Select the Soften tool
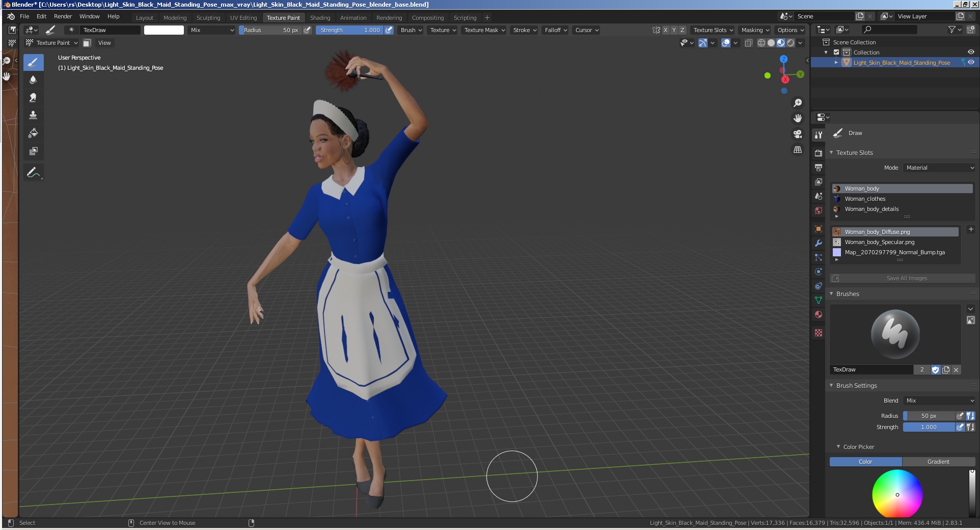This screenshot has height=530, width=980. click(x=33, y=80)
